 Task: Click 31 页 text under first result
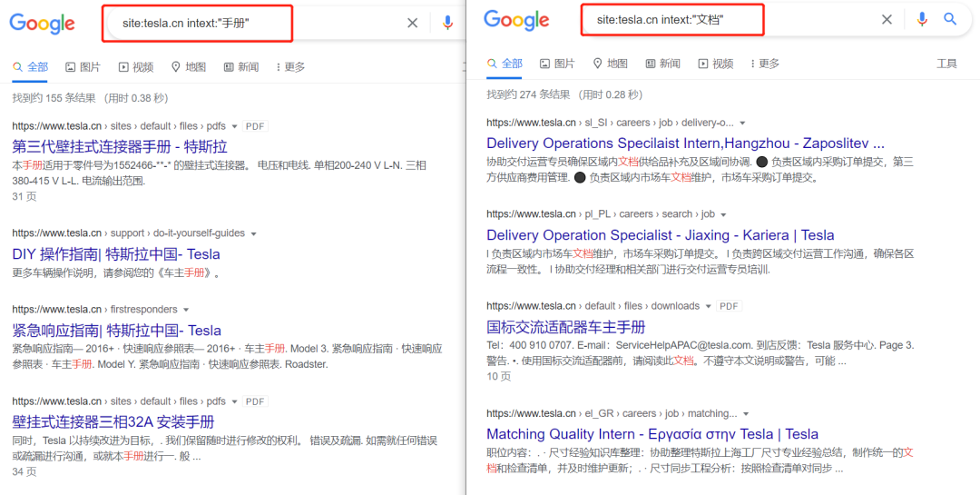[x=24, y=196]
